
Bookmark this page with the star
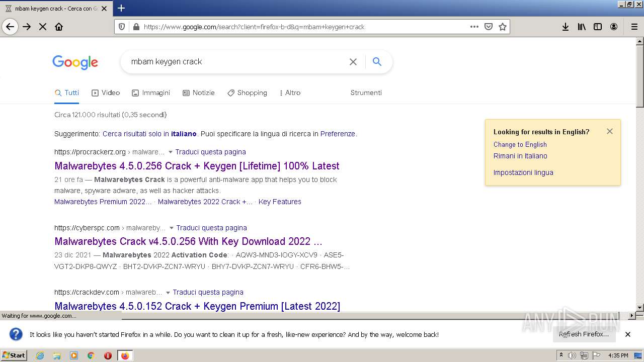pyautogui.click(x=502, y=27)
